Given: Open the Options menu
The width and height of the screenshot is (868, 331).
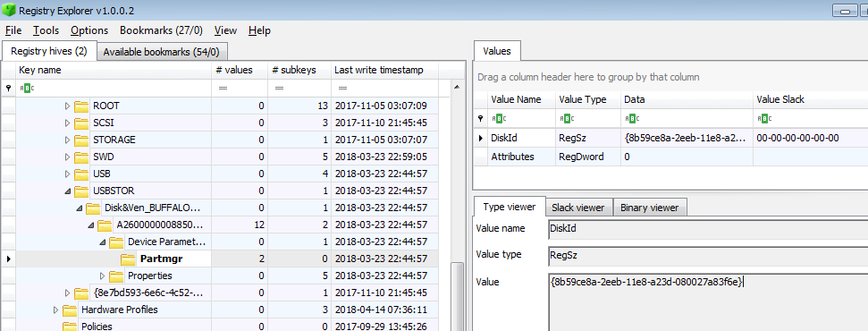Looking at the screenshot, I should (x=89, y=30).
